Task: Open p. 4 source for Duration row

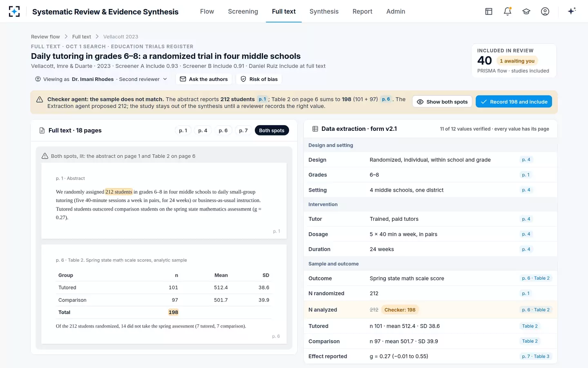Action: pos(526,249)
